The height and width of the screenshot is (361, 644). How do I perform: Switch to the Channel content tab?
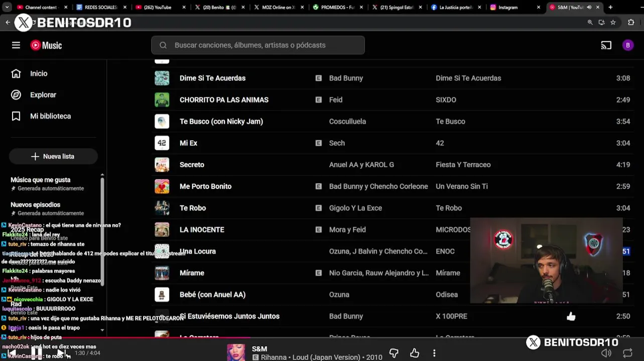(x=41, y=8)
